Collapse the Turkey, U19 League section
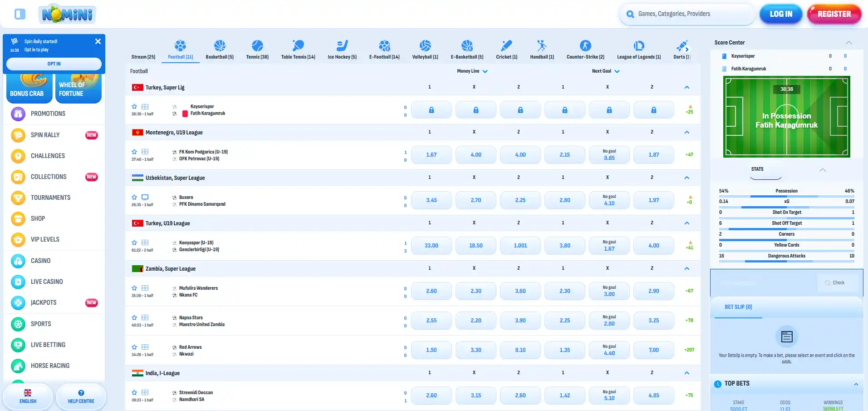 point(687,223)
